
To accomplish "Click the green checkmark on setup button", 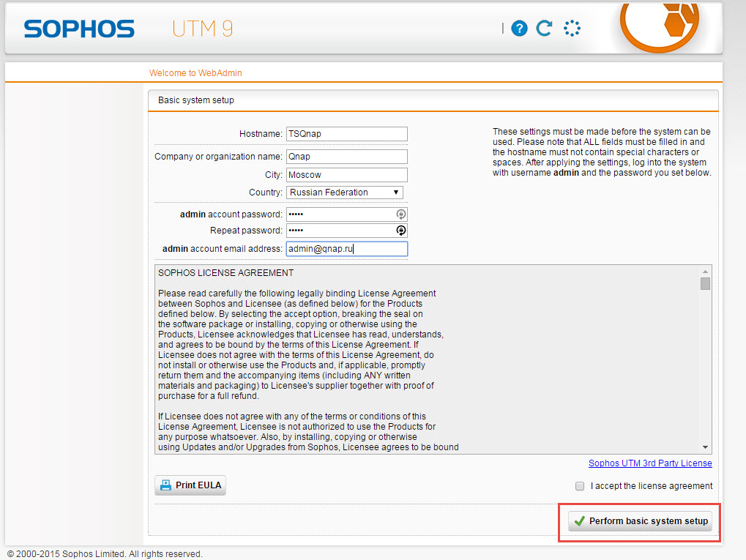I will (580, 521).
